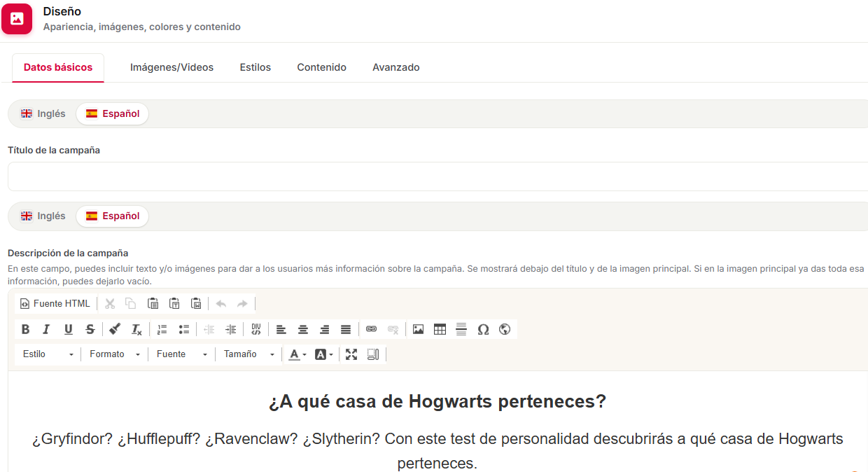
Task: Select Español for campaign description
Action: [x=112, y=216]
